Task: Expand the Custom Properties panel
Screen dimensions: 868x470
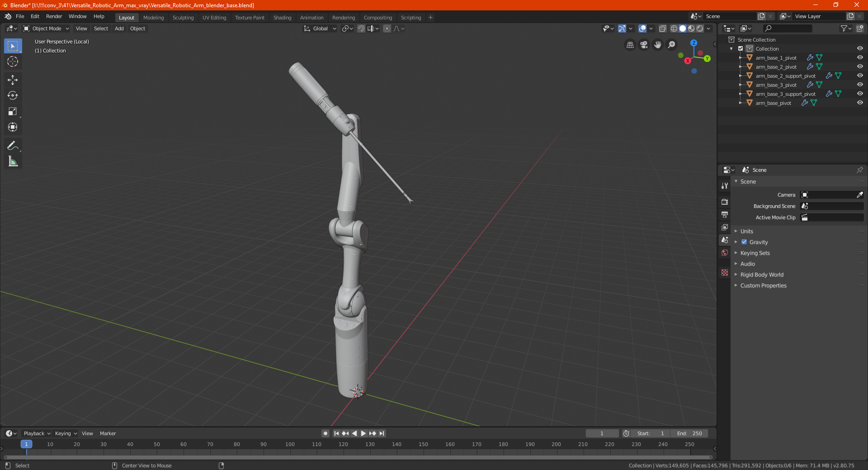Action: click(763, 286)
